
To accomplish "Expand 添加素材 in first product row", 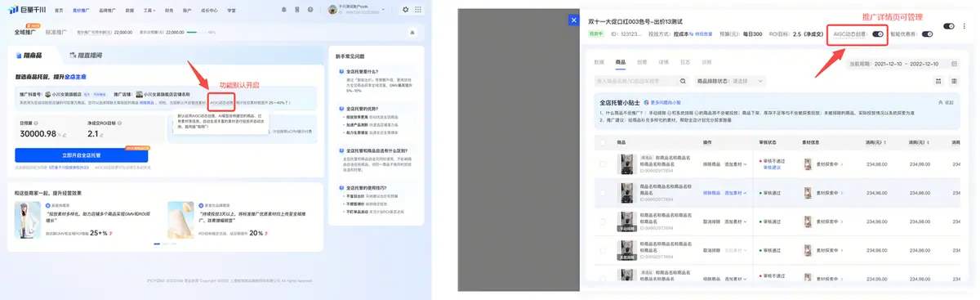I will 735,164.
